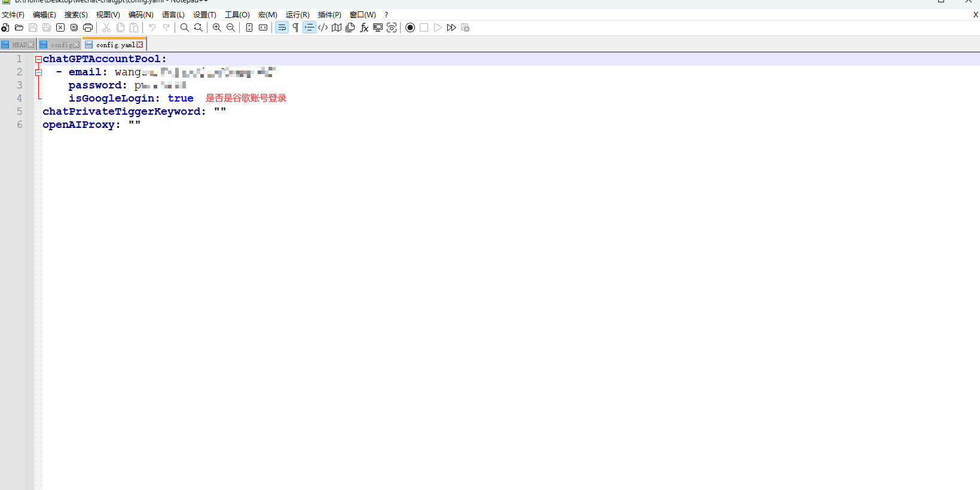The width and height of the screenshot is (980, 490).
Task: Open the 工具(O) menu
Action: point(237,15)
